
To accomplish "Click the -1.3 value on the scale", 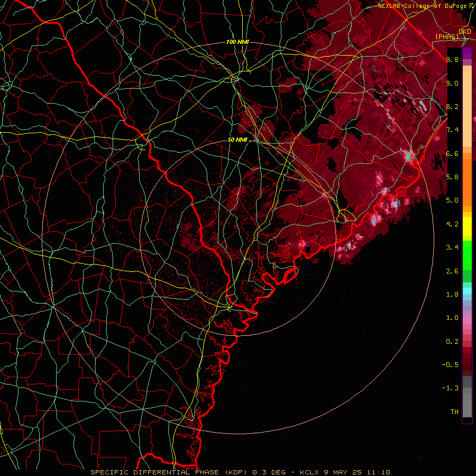I will tap(450, 388).
